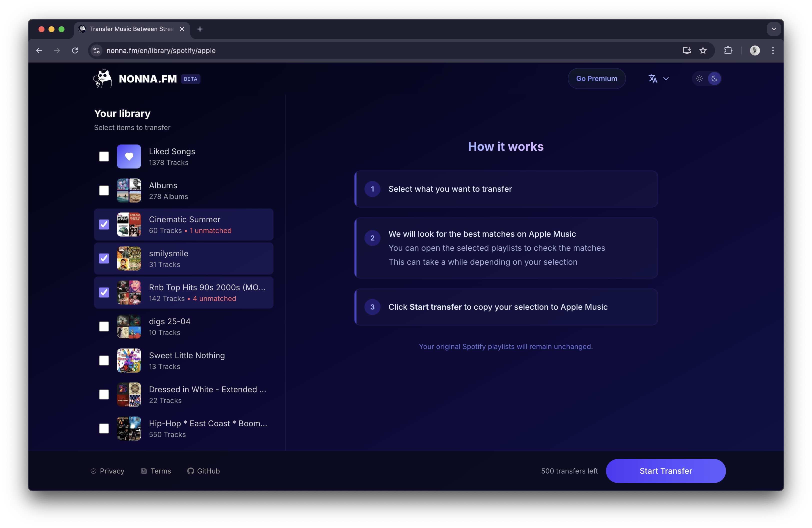Close the Transfer Music tab

(182, 29)
